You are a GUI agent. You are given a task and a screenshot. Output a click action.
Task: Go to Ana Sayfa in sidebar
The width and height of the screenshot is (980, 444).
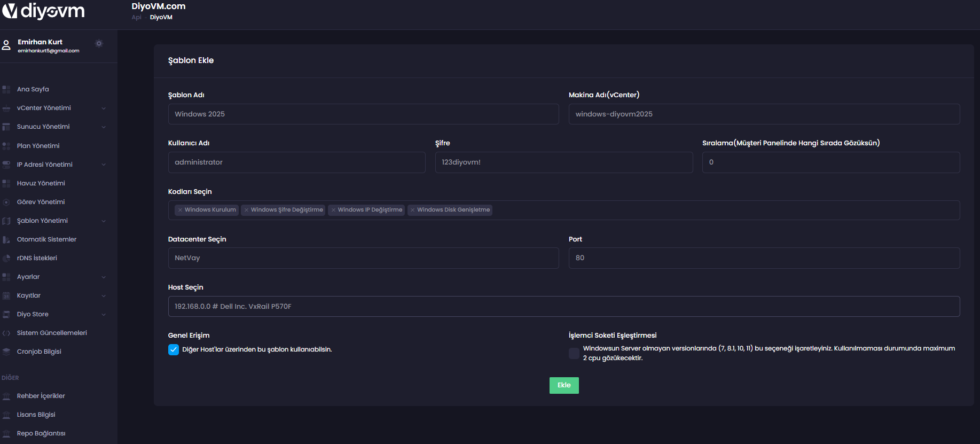33,89
